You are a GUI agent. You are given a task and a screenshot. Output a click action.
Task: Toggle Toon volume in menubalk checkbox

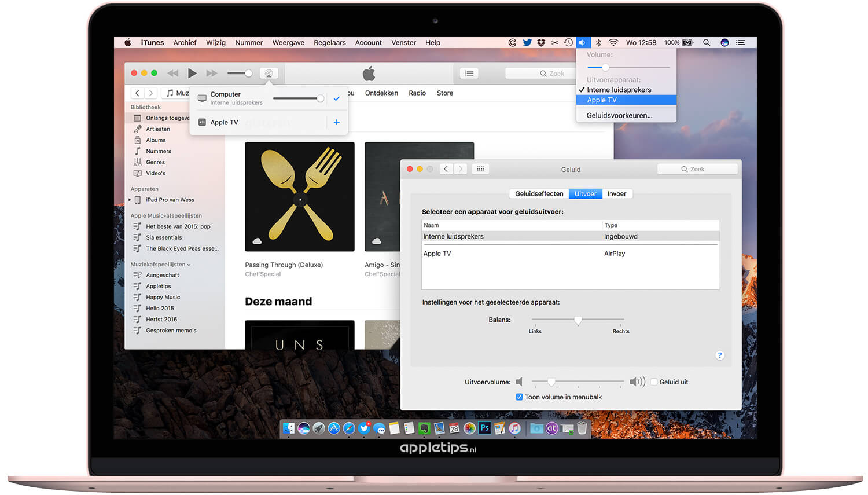tap(519, 397)
